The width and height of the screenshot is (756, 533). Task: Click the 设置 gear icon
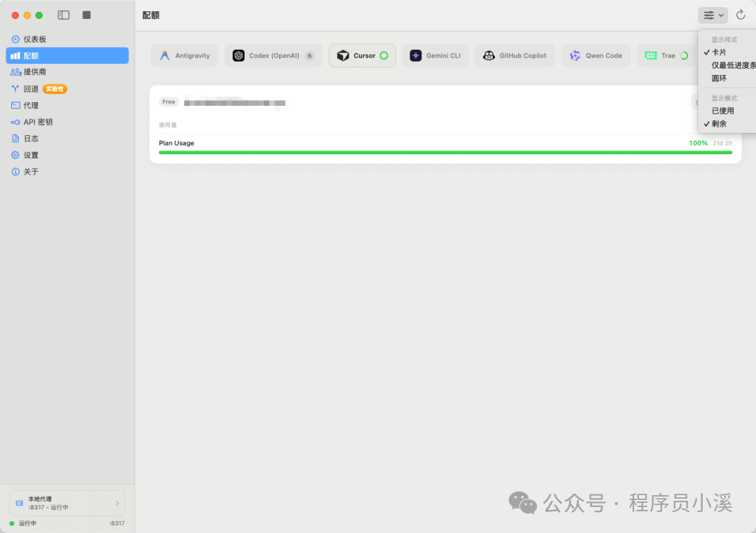[15, 155]
